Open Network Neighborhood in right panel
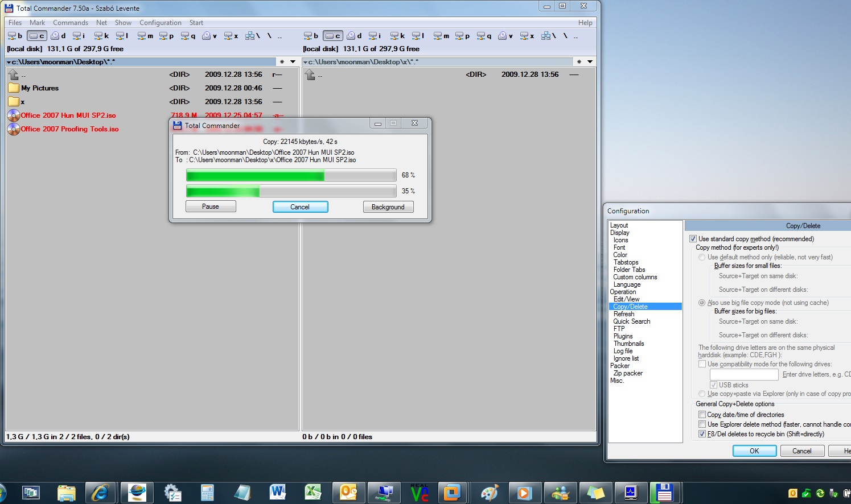 click(x=549, y=35)
